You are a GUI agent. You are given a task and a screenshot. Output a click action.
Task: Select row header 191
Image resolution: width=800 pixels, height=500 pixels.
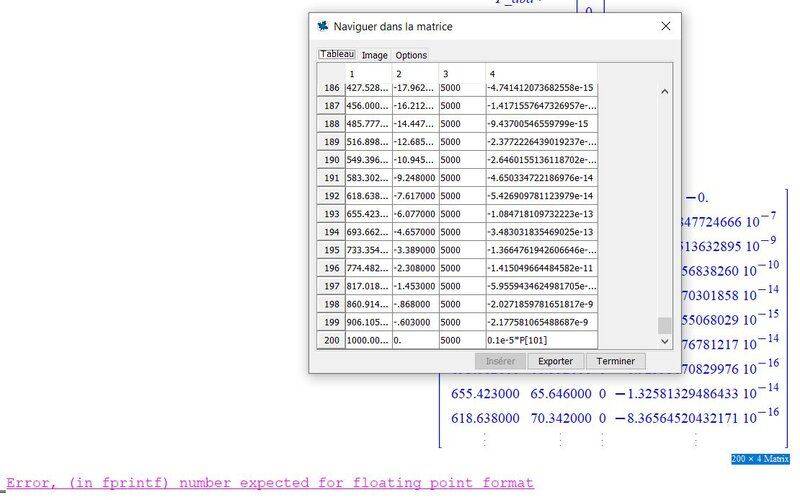click(331, 178)
